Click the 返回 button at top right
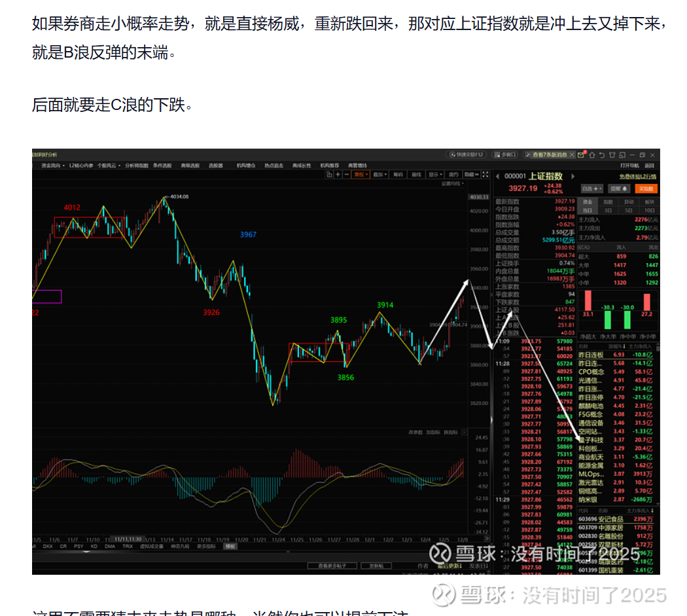 (x=649, y=166)
